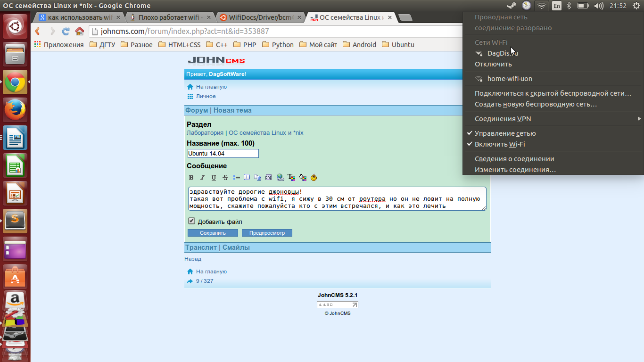Image resolution: width=644 pixels, height=362 pixels.
Task: Open LibreOffice Calc from launcher
Action: tap(15, 165)
